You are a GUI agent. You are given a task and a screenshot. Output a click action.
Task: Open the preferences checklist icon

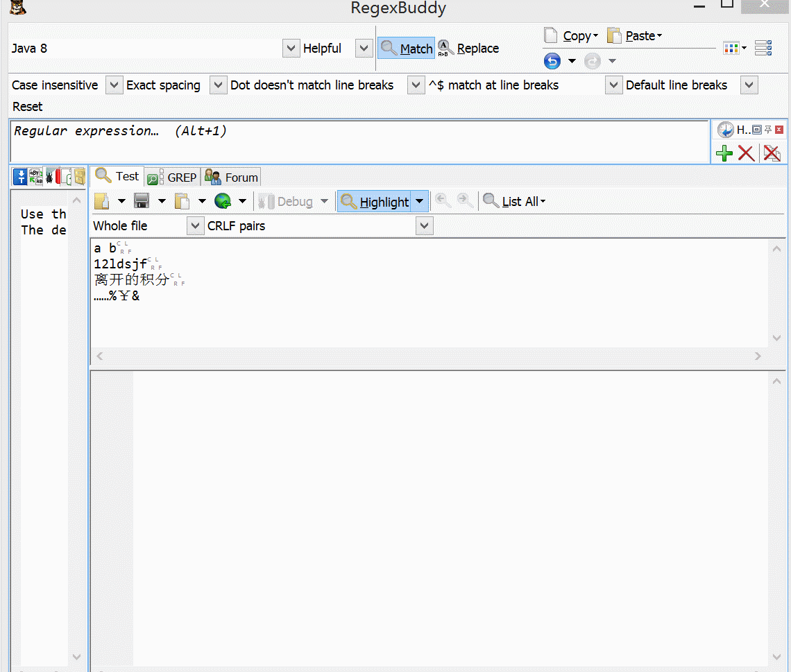pyautogui.click(x=763, y=49)
